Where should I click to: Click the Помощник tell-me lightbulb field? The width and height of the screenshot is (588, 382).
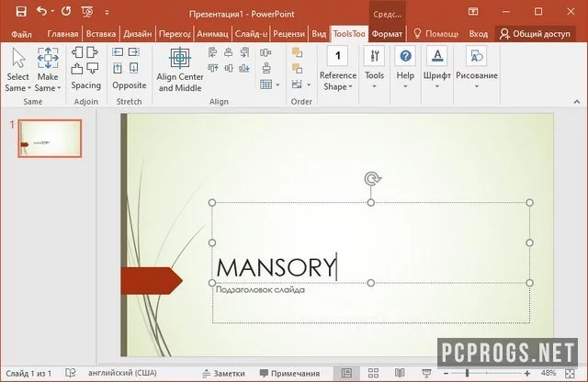point(435,34)
